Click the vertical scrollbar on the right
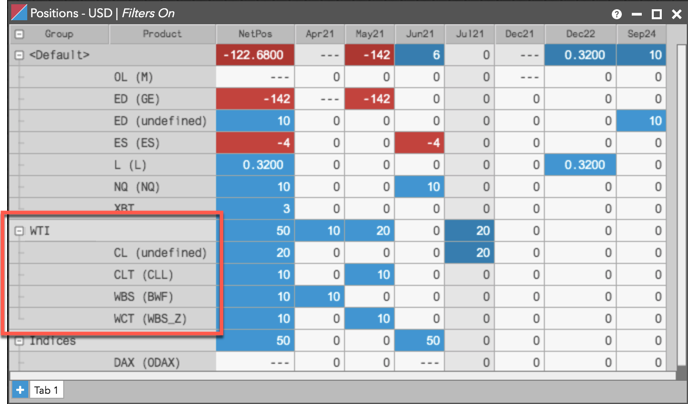 pyautogui.click(x=681, y=206)
